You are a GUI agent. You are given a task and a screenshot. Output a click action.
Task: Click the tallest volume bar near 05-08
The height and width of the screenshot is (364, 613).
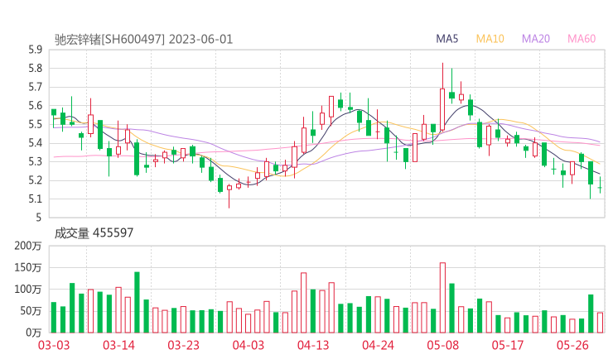pos(442,298)
